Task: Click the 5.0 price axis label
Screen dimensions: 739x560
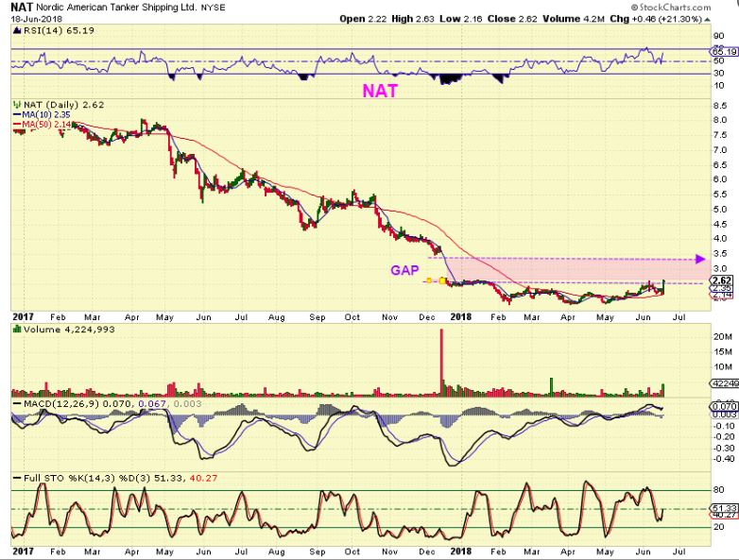Action: 720,209
